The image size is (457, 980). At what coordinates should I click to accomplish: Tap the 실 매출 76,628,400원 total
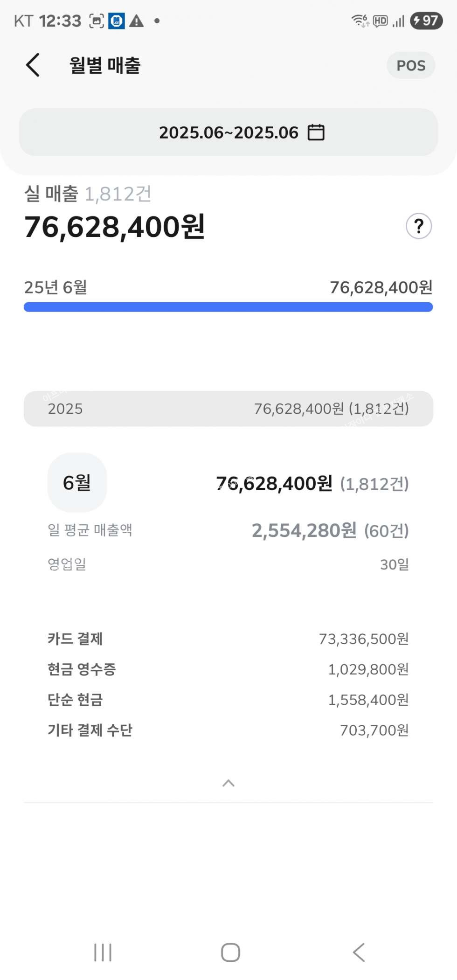click(115, 227)
